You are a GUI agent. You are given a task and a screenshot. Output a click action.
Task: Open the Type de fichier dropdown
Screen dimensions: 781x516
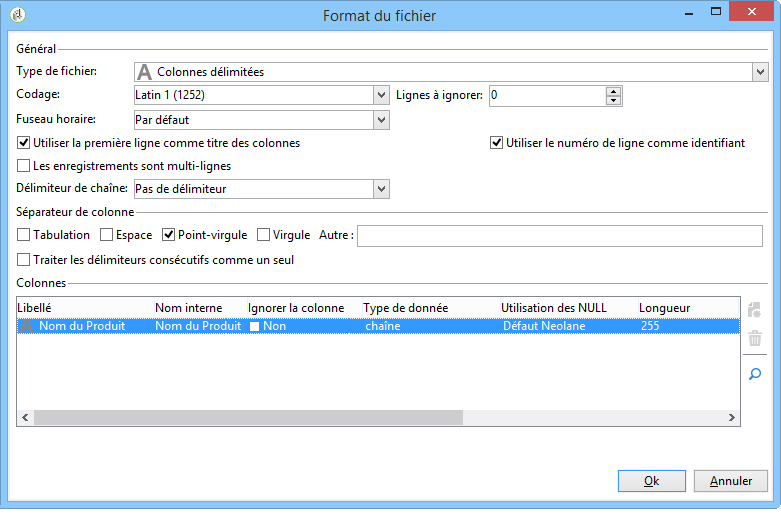(x=760, y=72)
